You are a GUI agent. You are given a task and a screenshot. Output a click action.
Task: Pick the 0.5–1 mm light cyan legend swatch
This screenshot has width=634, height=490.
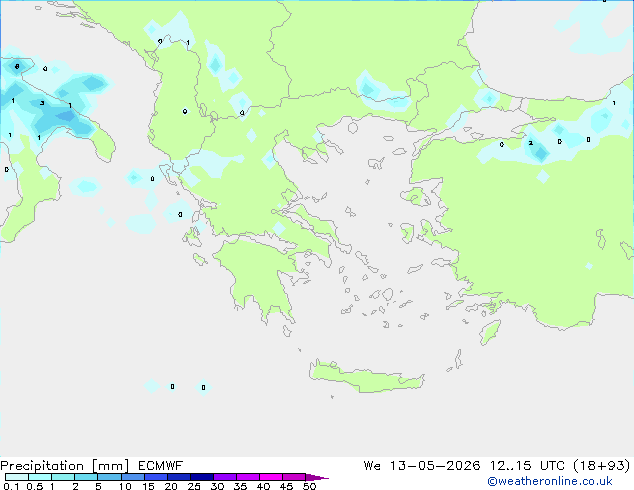[40, 477]
